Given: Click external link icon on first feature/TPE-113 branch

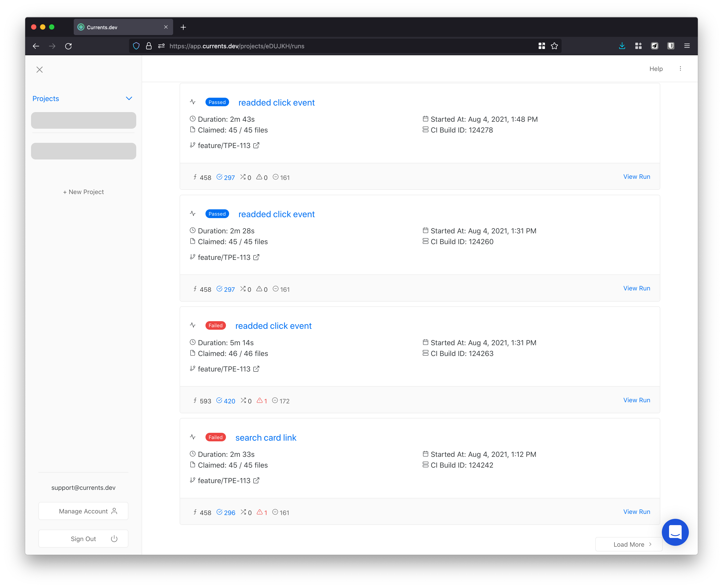Looking at the screenshot, I should 256,146.
